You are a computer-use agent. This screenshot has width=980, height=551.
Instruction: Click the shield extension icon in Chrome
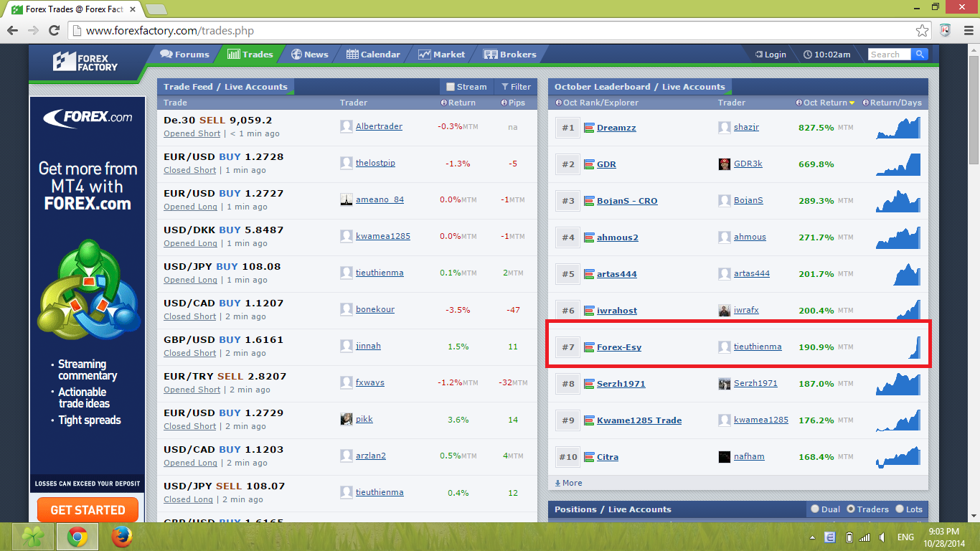pyautogui.click(x=945, y=31)
